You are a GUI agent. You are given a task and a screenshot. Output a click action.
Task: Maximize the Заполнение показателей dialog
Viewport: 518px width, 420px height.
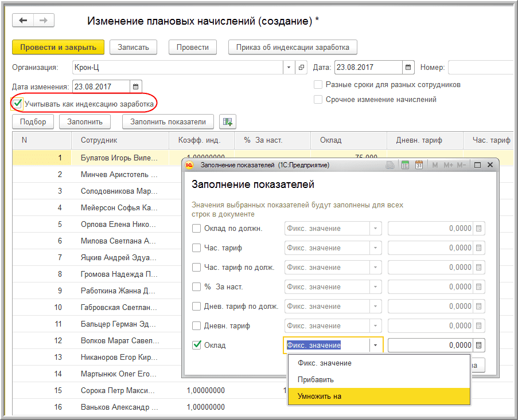tap(477, 165)
